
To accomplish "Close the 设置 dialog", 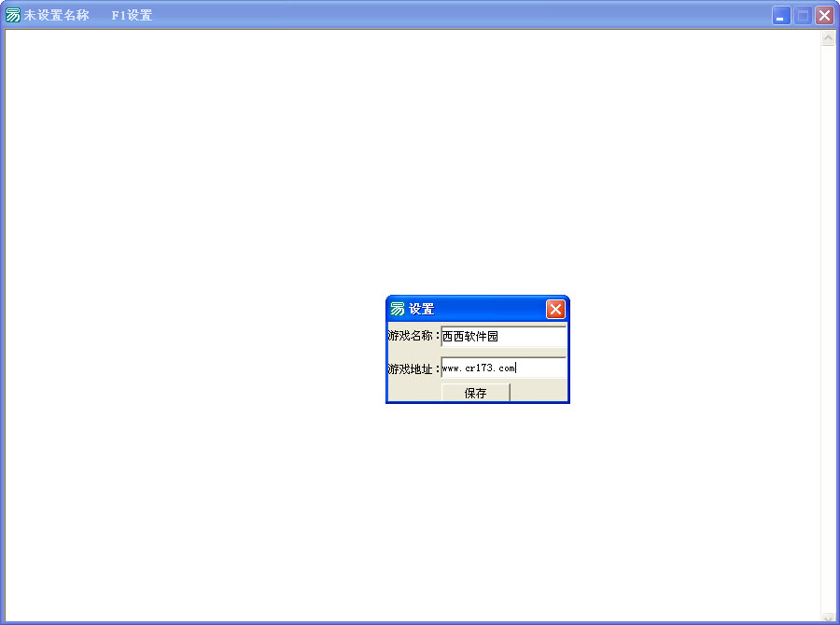I will click(x=555, y=309).
